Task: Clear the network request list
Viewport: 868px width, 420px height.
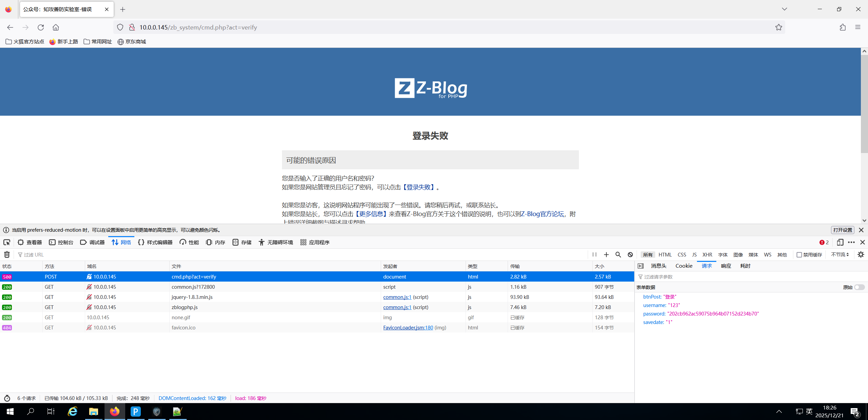Action: click(7, 254)
